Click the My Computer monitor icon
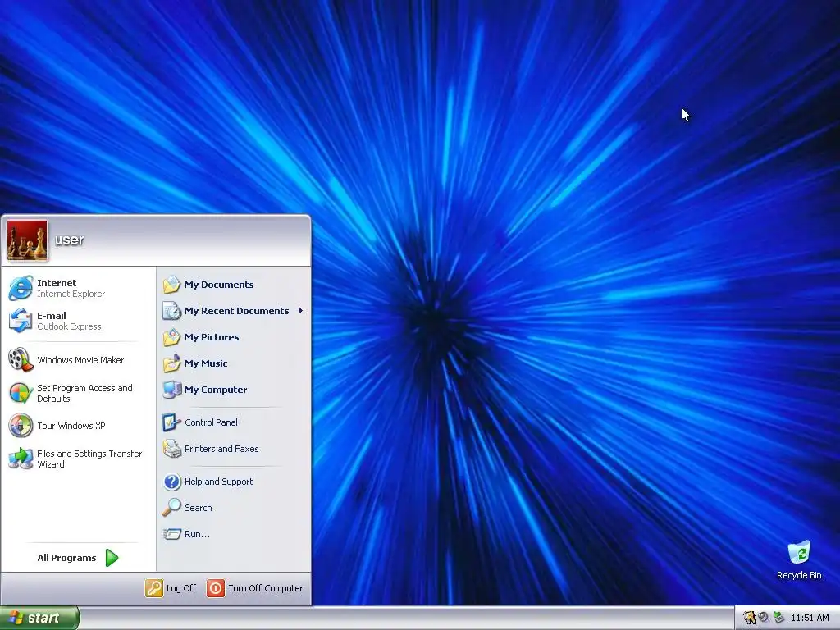This screenshot has width=840, height=630. click(x=172, y=390)
